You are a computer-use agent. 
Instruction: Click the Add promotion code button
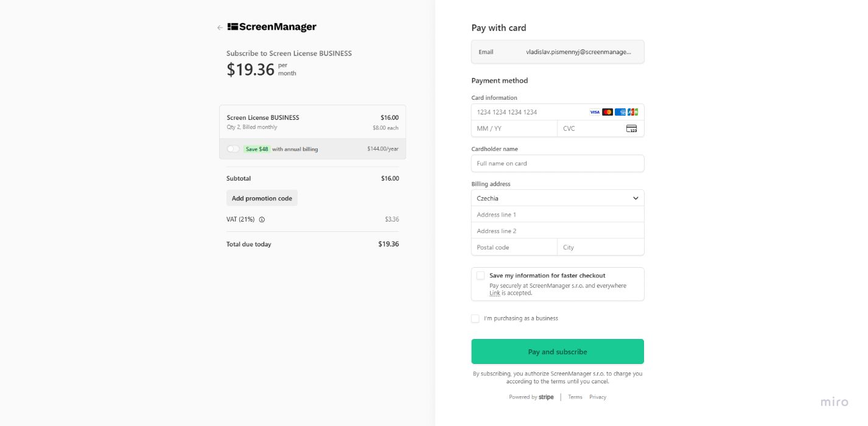pyautogui.click(x=262, y=198)
